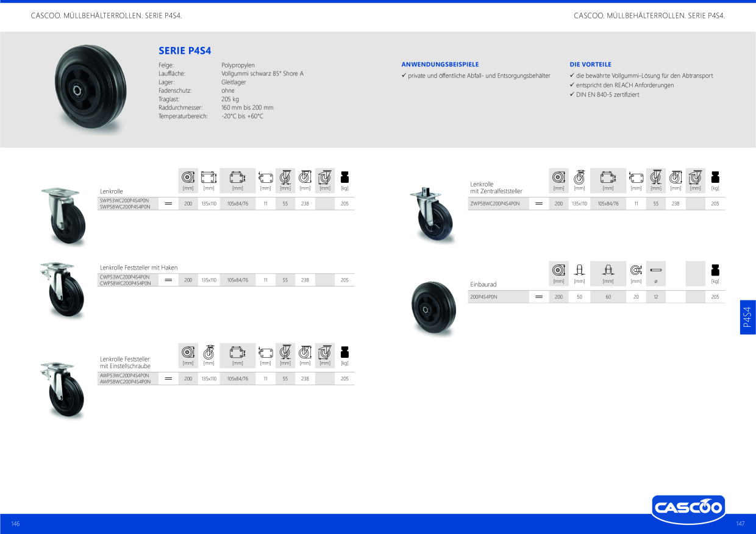Screen dimensions: 756x534
Task: Click the value 12 in the Einbaurad row
Action: click(656, 297)
